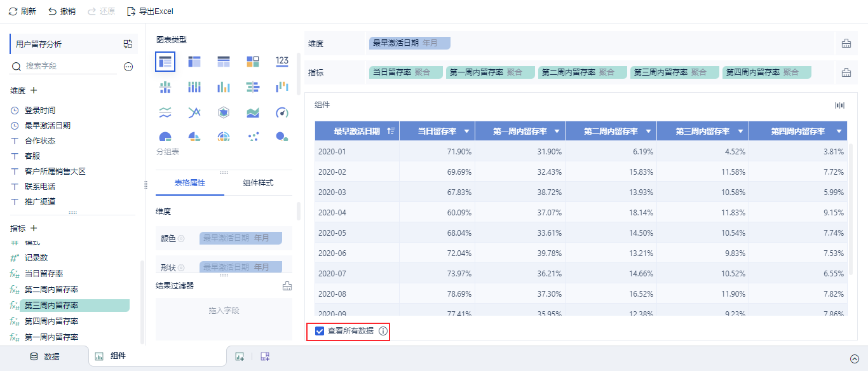868x371 pixels.
Task: Open the more options ellipsis beside field search
Action: [x=128, y=67]
